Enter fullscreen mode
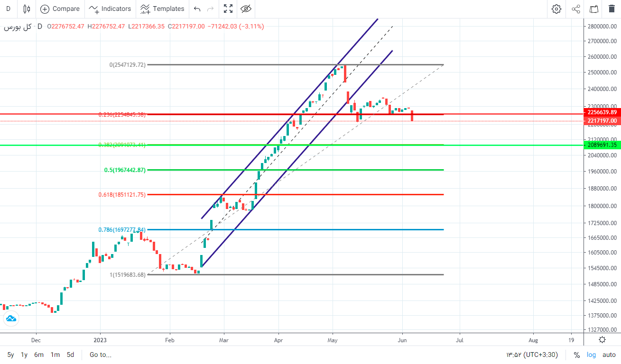Viewport: 621px width, 364px height. click(228, 9)
